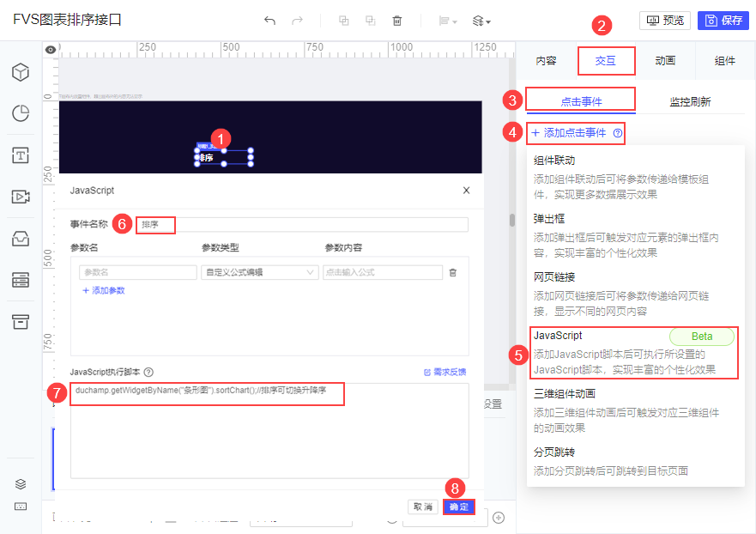Select the table list icon in sidebar
The image size is (756, 534).
(21, 280)
